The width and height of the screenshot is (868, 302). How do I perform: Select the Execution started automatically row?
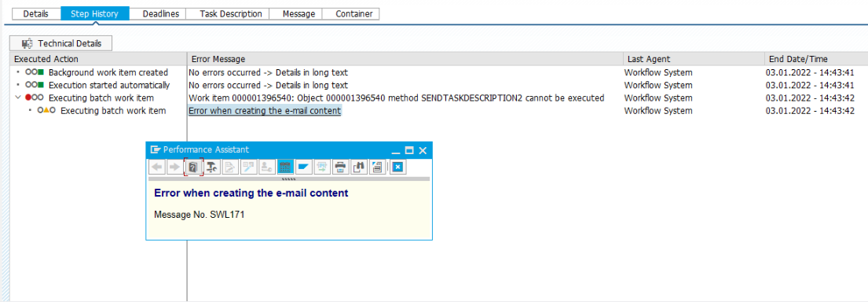pos(109,86)
